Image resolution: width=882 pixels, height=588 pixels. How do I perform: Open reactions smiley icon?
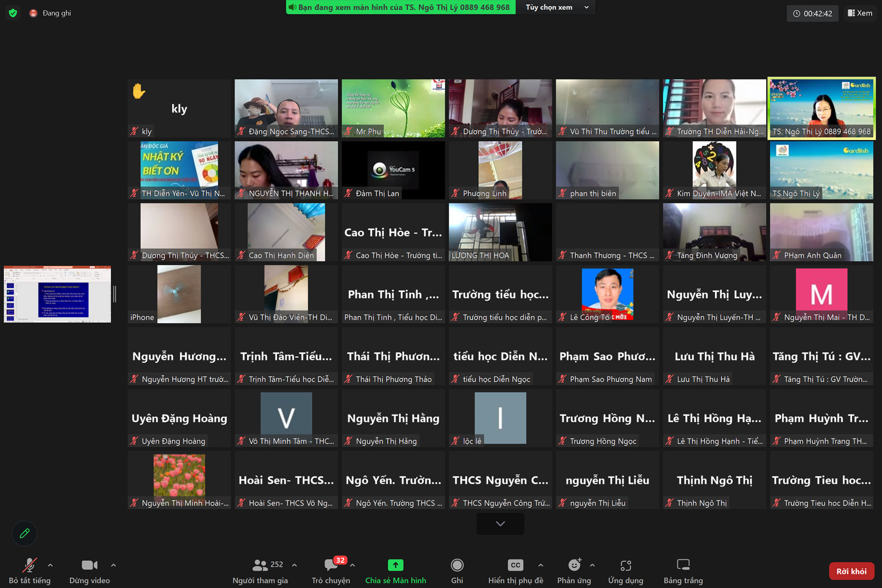574,565
